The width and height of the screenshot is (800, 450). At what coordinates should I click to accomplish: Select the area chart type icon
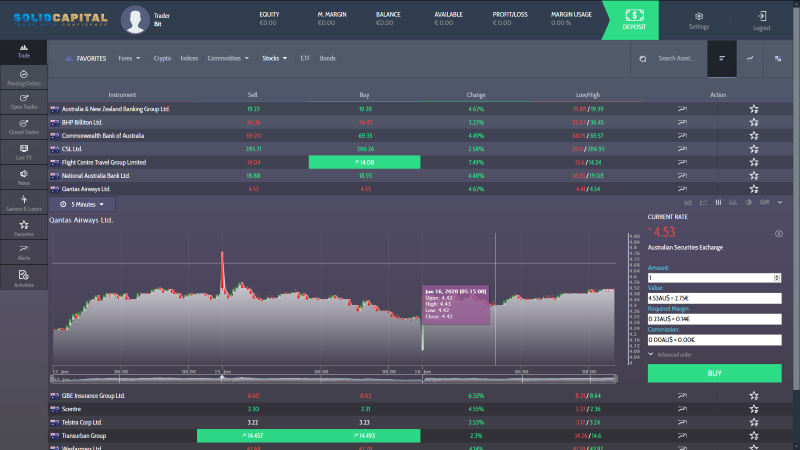(x=688, y=203)
